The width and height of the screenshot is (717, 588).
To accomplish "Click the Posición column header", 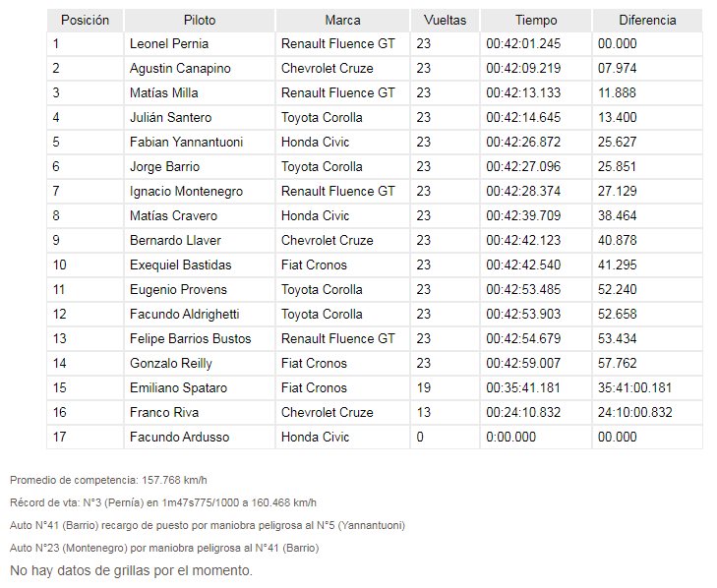I will [85, 20].
